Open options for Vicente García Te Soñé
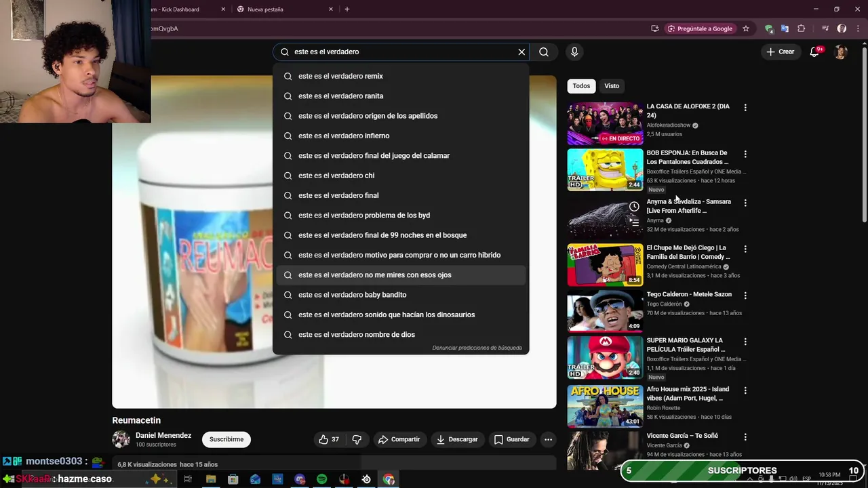 tap(745, 436)
